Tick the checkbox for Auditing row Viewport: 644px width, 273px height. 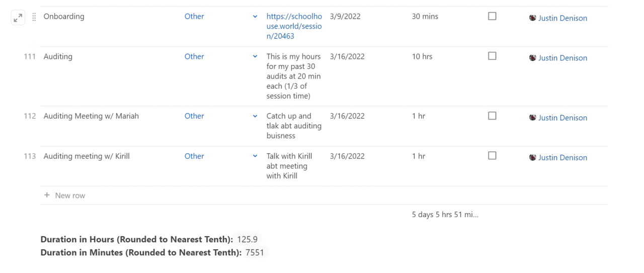[x=492, y=56]
